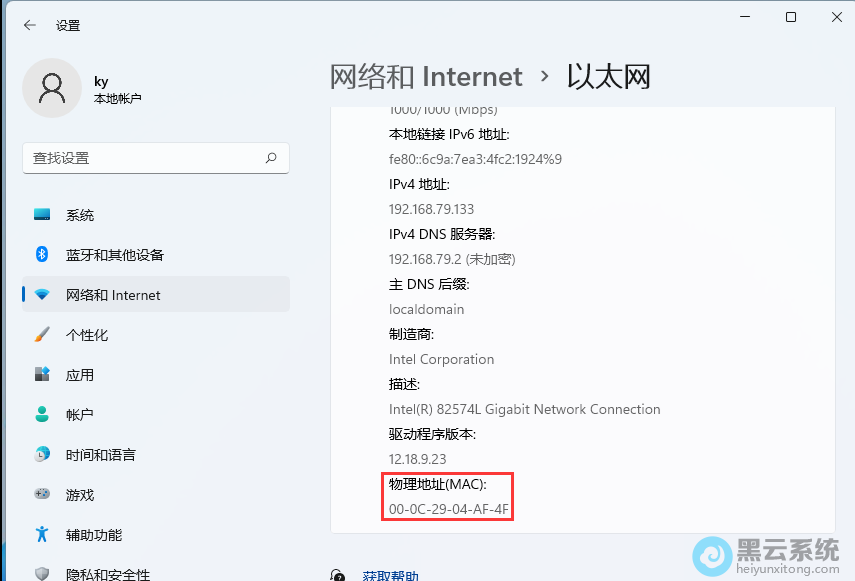Select the 系统 (System) sidebar icon

(x=41, y=214)
